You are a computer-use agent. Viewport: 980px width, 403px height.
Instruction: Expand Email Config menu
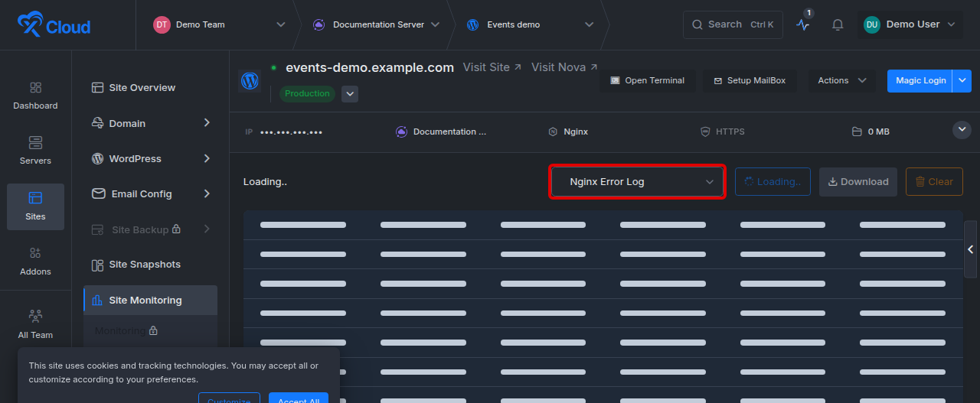point(150,194)
